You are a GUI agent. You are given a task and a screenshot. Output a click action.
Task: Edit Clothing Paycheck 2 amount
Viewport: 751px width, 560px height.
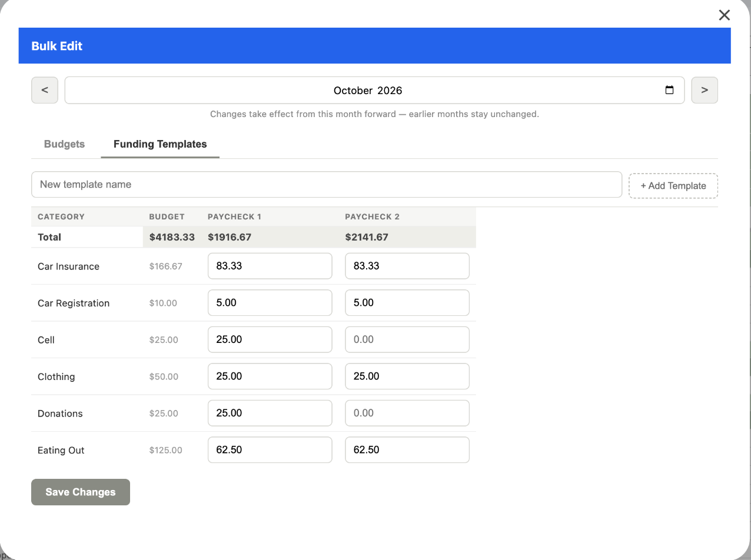(407, 376)
